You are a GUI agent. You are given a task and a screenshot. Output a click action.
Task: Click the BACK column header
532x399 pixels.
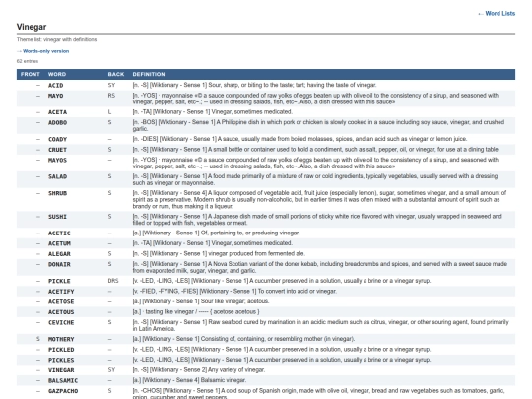click(x=116, y=74)
